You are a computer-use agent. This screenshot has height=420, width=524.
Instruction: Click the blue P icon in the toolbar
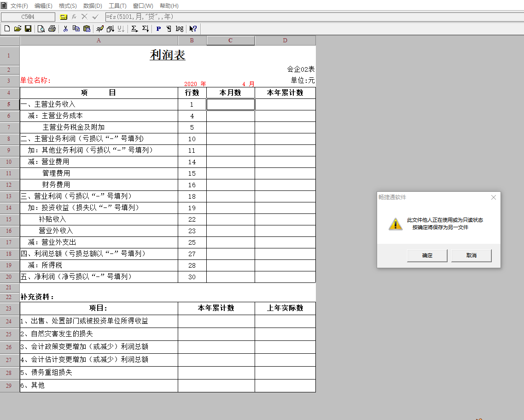click(x=158, y=29)
